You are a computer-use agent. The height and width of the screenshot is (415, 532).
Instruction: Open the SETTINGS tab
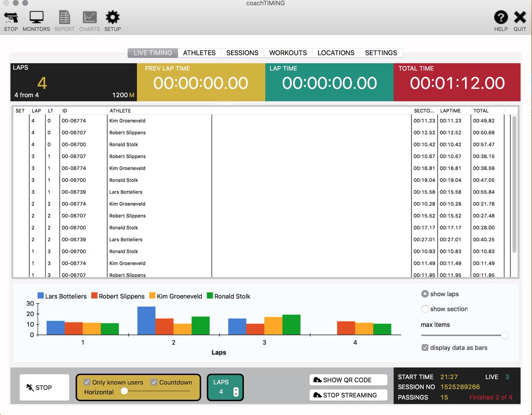pyautogui.click(x=381, y=53)
